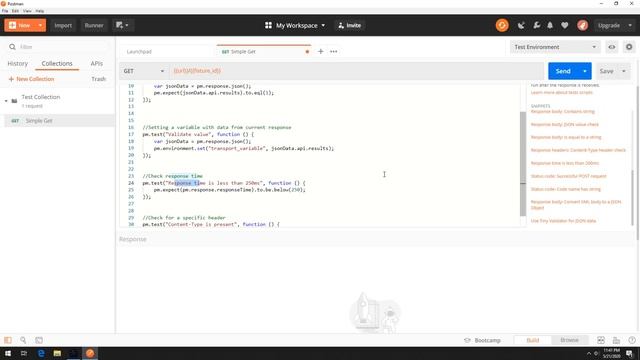Send the request
Screen dimensions: 640x360
(x=563, y=71)
